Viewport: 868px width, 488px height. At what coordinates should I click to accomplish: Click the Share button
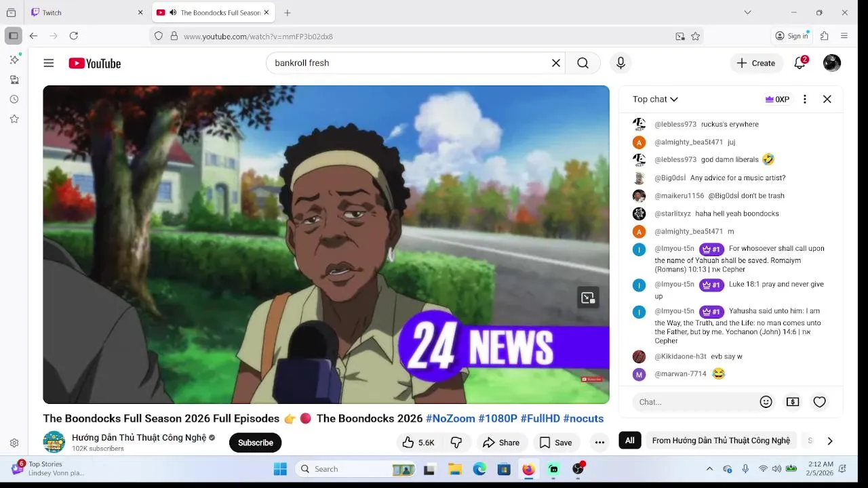(500, 443)
